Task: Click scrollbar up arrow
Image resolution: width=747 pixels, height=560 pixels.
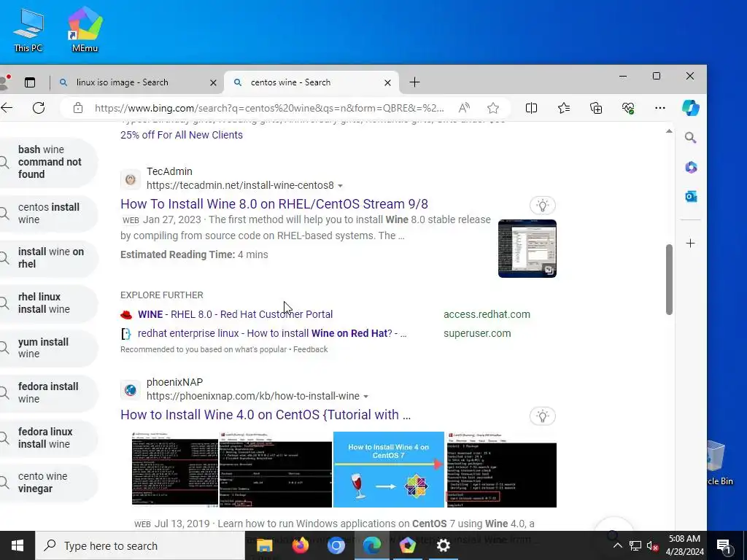Action: point(669,131)
